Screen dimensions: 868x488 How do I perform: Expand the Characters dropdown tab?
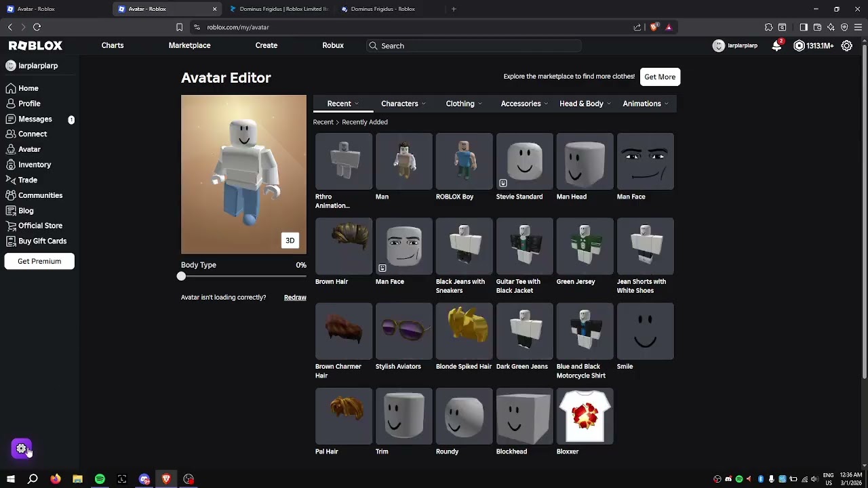403,104
